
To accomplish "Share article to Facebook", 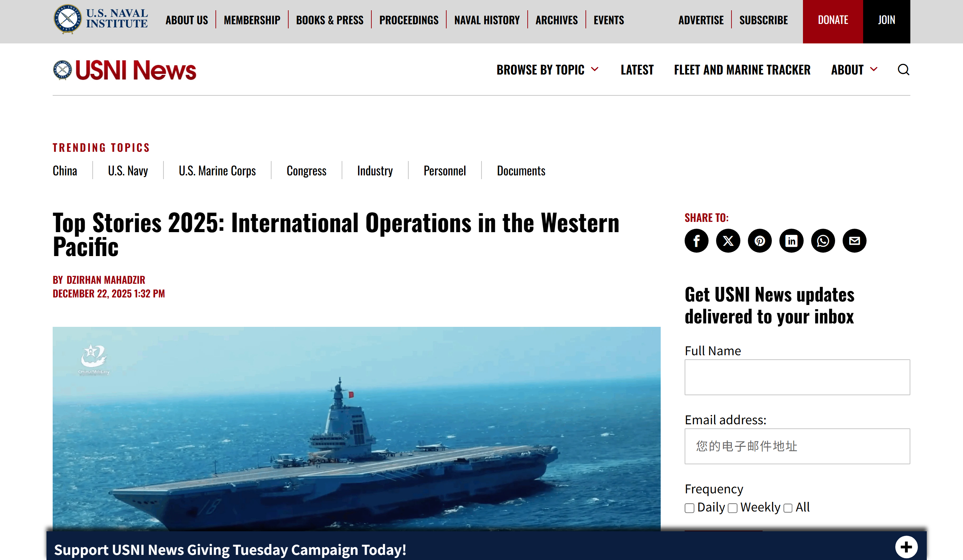I will [696, 241].
